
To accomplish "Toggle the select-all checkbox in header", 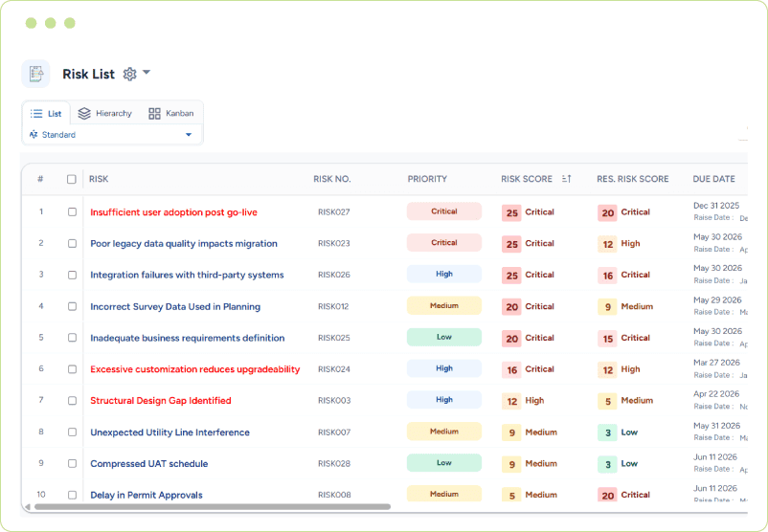I will [x=72, y=179].
